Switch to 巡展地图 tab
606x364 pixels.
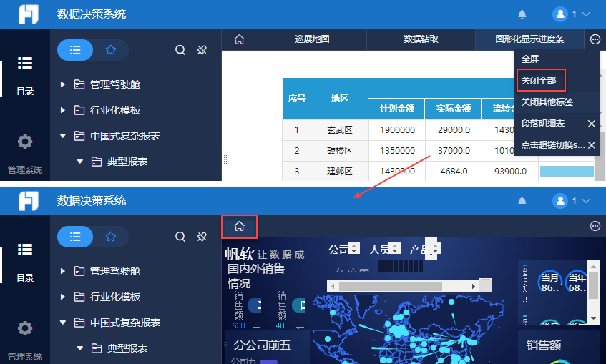tap(312, 39)
